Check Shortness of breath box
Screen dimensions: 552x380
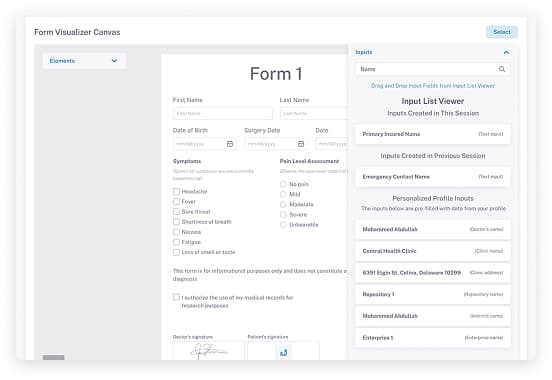pyautogui.click(x=176, y=222)
